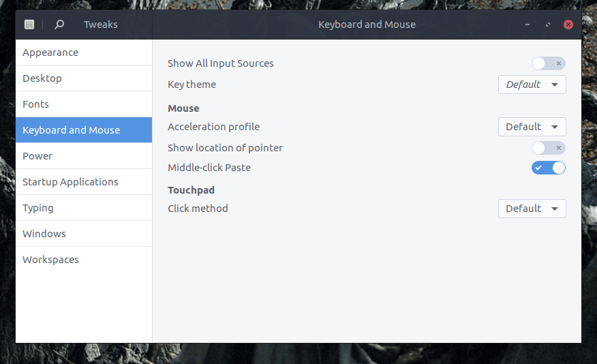Image resolution: width=597 pixels, height=364 pixels.
Task: Click the Tweaks title in header
Action: [100, 25]
